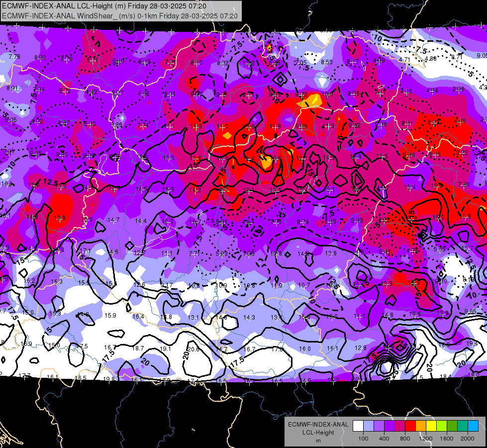Select the lime green legend swatch
Viewport: 487px width, 448px height.
pyautogui.click(x=442, y=426)
